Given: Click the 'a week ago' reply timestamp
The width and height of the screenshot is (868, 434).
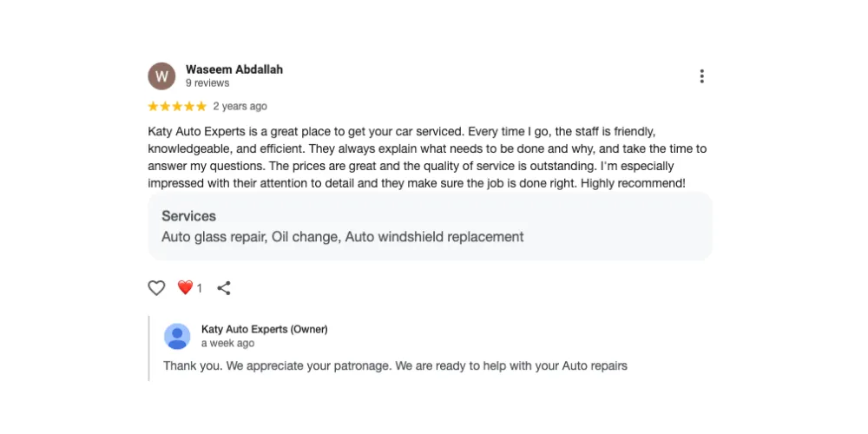Looking at the screenshot, I should (227, 344).
